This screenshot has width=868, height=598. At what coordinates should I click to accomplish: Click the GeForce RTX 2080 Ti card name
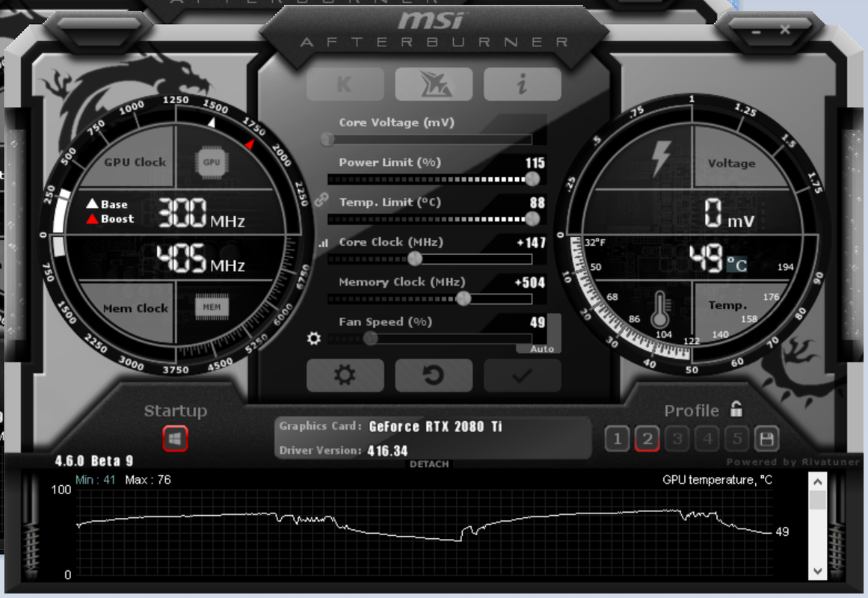pos(435,426)
